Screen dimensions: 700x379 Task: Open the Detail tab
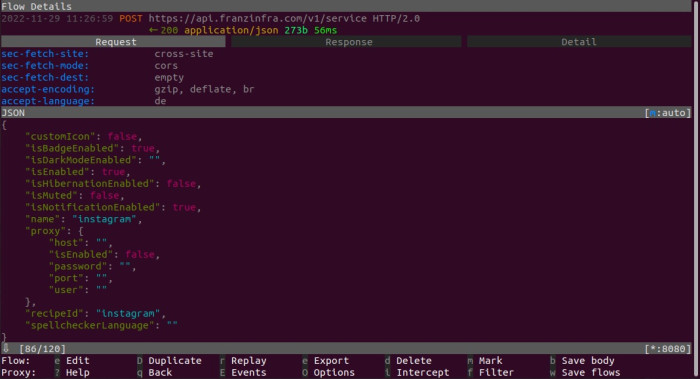(579, 42)
